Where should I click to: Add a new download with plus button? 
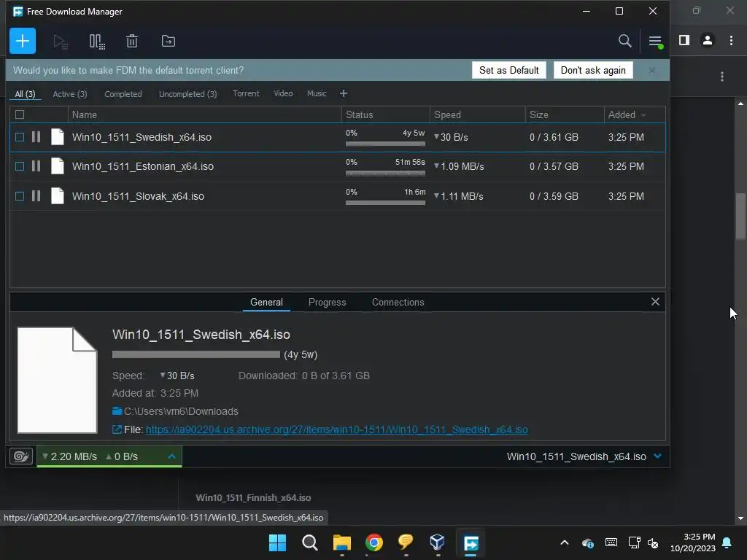[x=23, y=41]
